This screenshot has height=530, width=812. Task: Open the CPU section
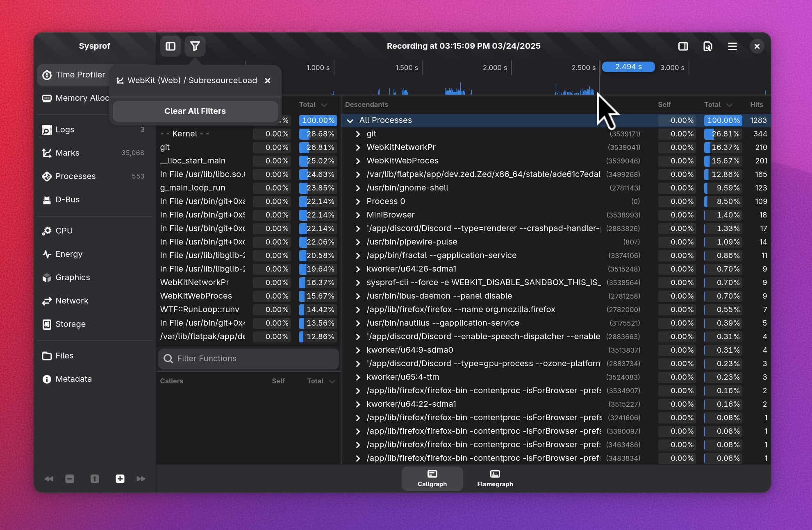click(95, 231)
